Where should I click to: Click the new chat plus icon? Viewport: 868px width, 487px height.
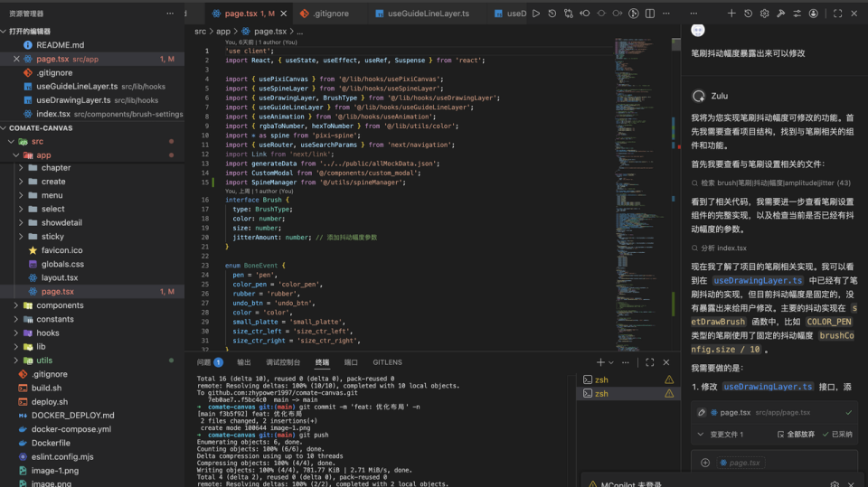tap(731, 14)
